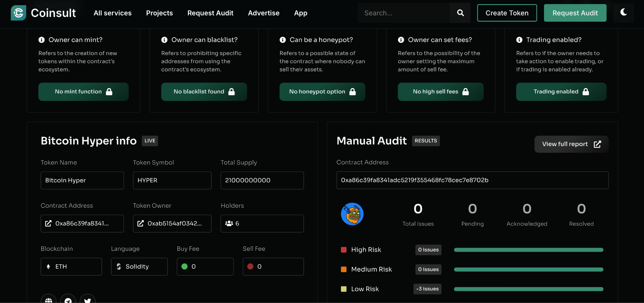Image resolution: width=644 pixels, height=303 pixels.
Task: Click info icon next to Trading enabled
Action: [519, 40]
